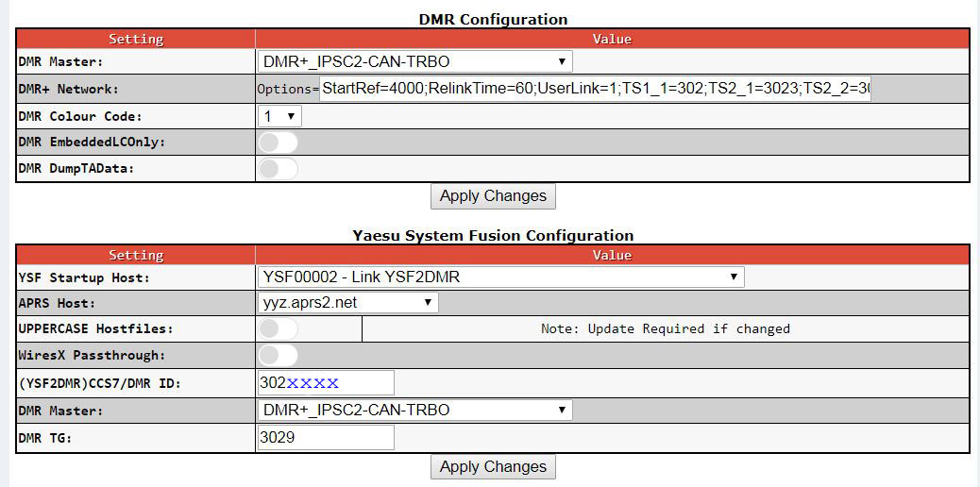980x487 pixels.
Task: Click the 'Note: Update Required if changed' text
Action: pyautogui.click(x=666, y=328)
